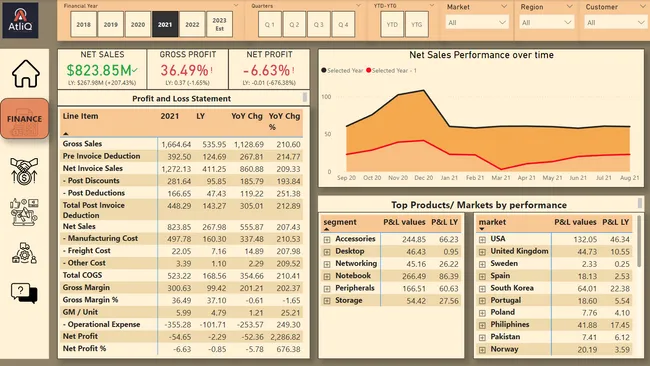
Task: Expand the USA market row
Action: tap(482, 240)
